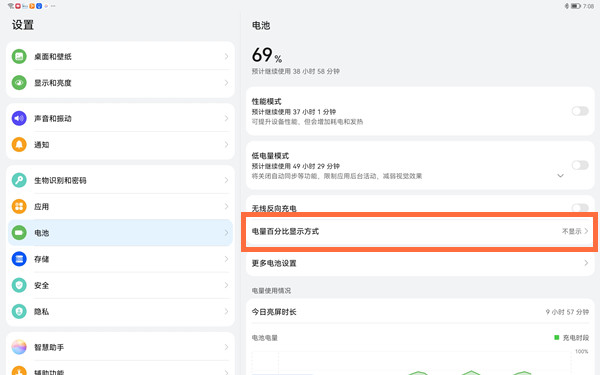Viewport: 600px width, 375px height.
Task: Open the 声音和振动 settings entry
Action: pyautogui.click(x=120, y=118)
